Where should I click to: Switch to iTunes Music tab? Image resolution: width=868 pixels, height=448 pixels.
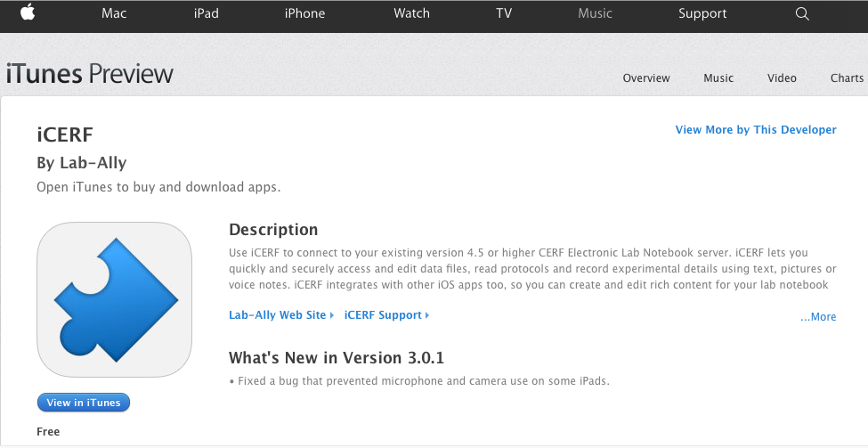718,78
